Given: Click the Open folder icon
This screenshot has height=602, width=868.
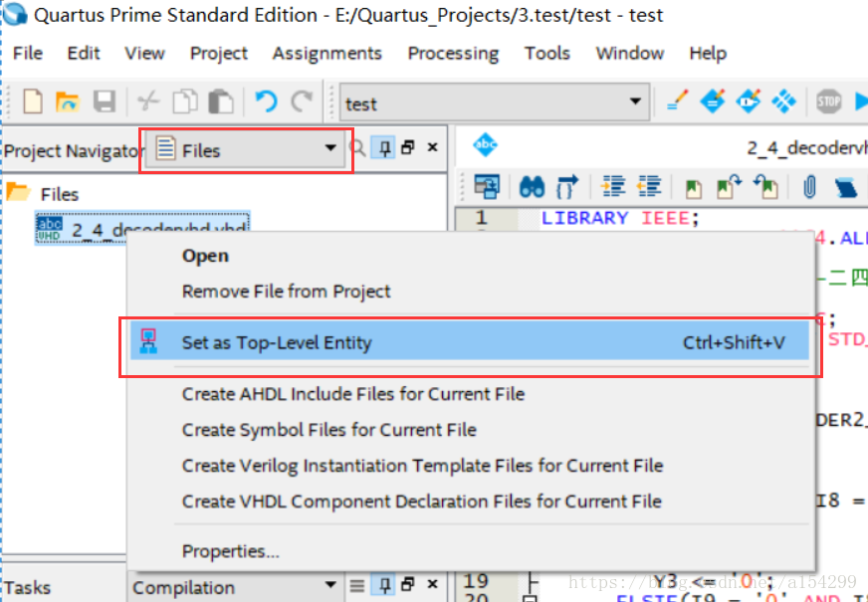Looking at the screenshot, I should point(68,101).
